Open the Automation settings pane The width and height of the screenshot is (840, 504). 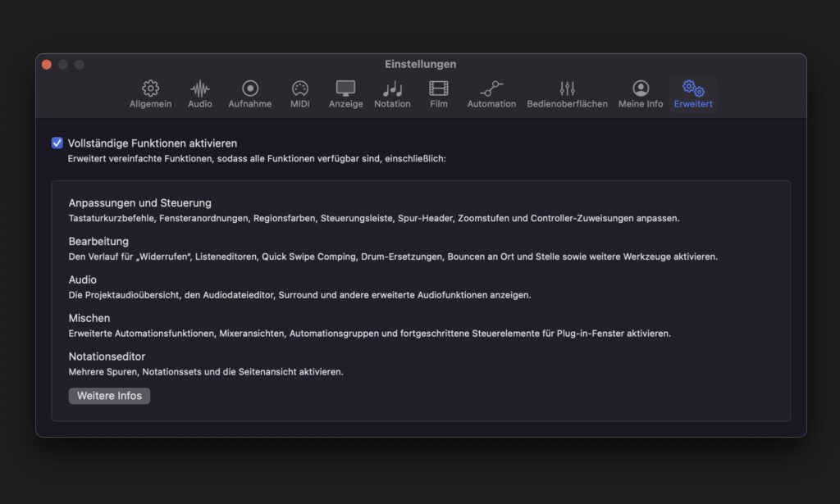[x=491, y=94]
